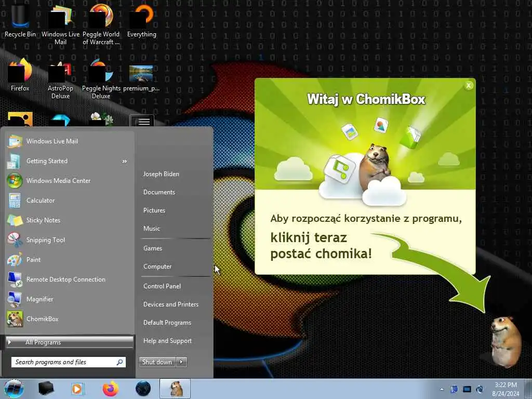Open Computer from Start menu

pos(157,267)
